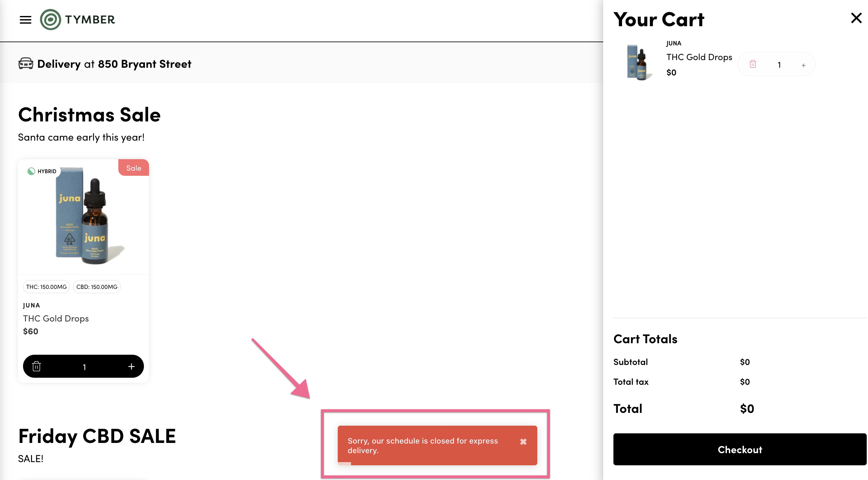
Task: Click the Hybrid strain tag
Action: 42,171
